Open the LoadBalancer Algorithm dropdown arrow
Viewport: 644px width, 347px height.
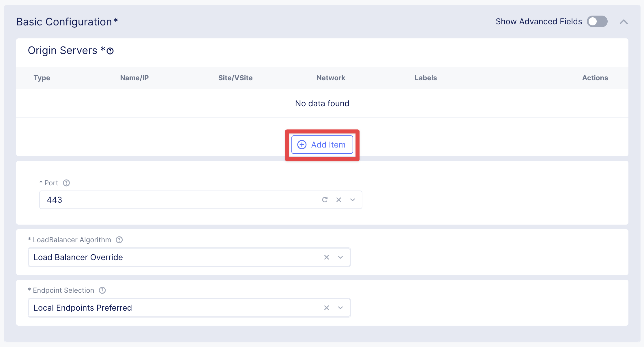340,257
